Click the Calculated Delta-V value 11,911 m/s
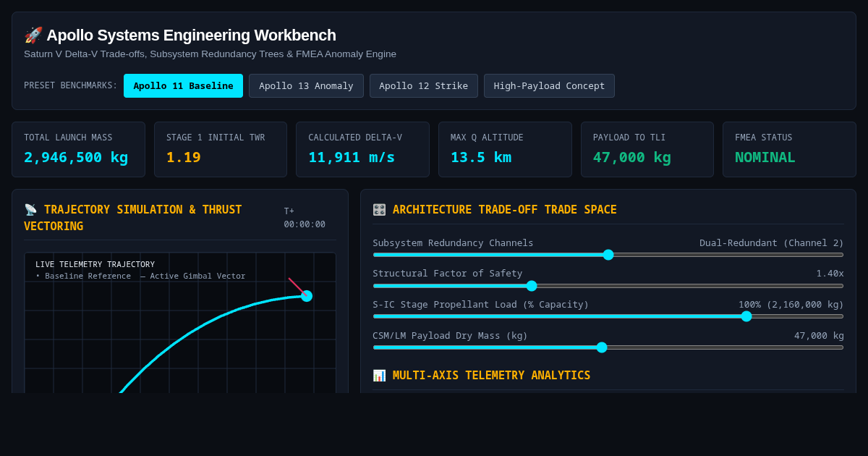Viewport: 868px width, 456px height. (352, 157)
